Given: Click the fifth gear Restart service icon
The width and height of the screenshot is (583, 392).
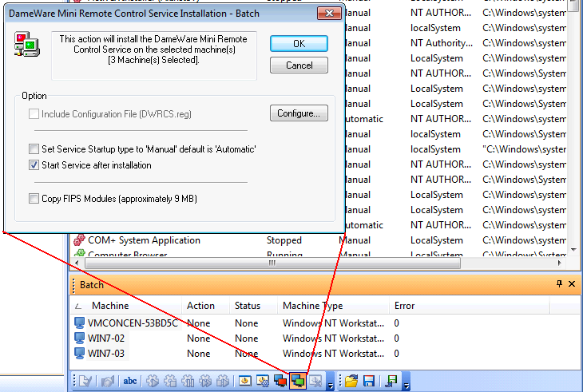Looking at the screenshot, I should click(x=223, y=381).
